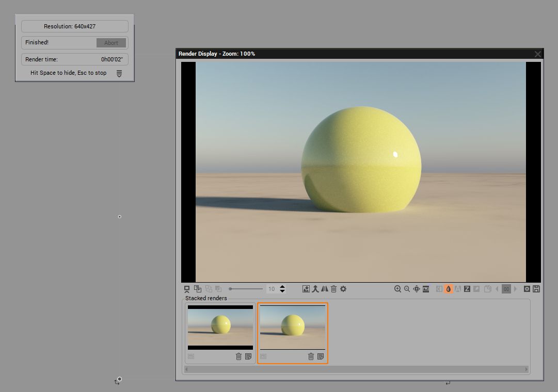Collapse the stacked renders panel toggle icon
This screenshot has width=558, height=392.
[x=187, y=289]
